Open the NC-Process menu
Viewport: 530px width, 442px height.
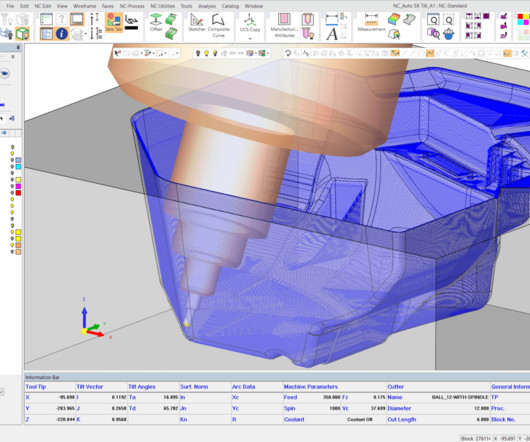(132, 6)
